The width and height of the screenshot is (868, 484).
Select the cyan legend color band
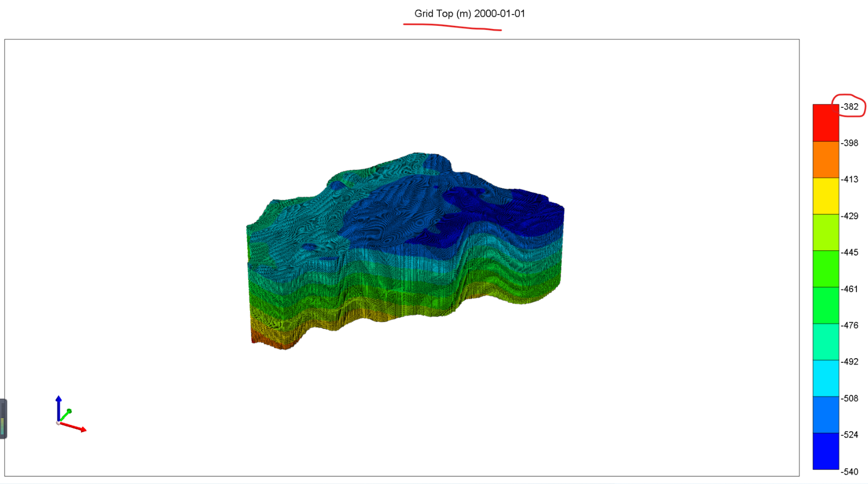(x=825, y=378)
